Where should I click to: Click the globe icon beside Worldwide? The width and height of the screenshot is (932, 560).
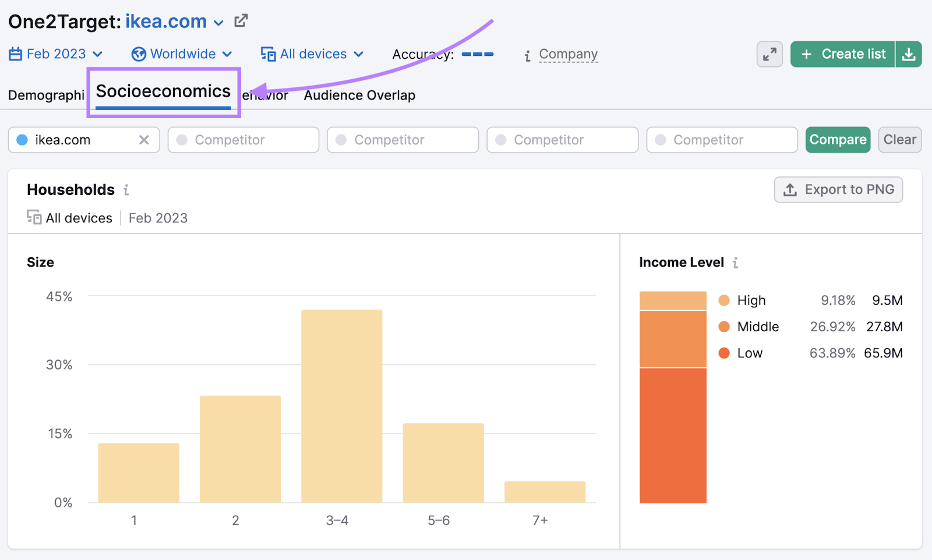coord(139,54)
